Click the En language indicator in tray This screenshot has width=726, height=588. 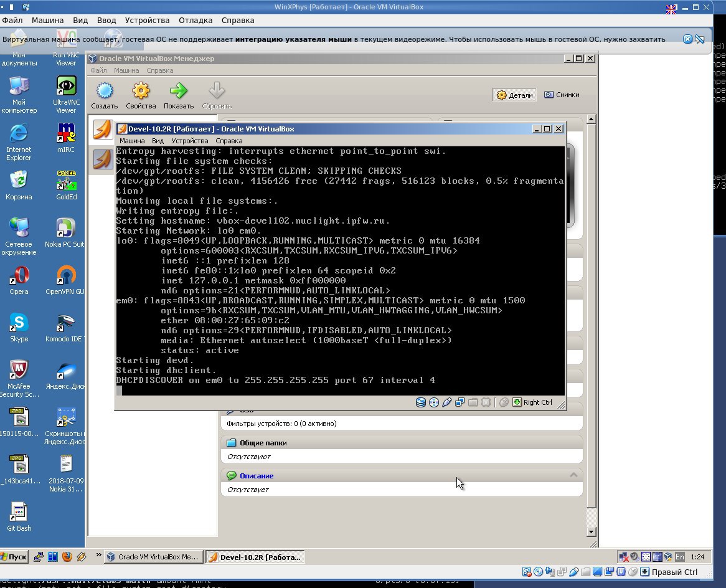click(680, 556)
